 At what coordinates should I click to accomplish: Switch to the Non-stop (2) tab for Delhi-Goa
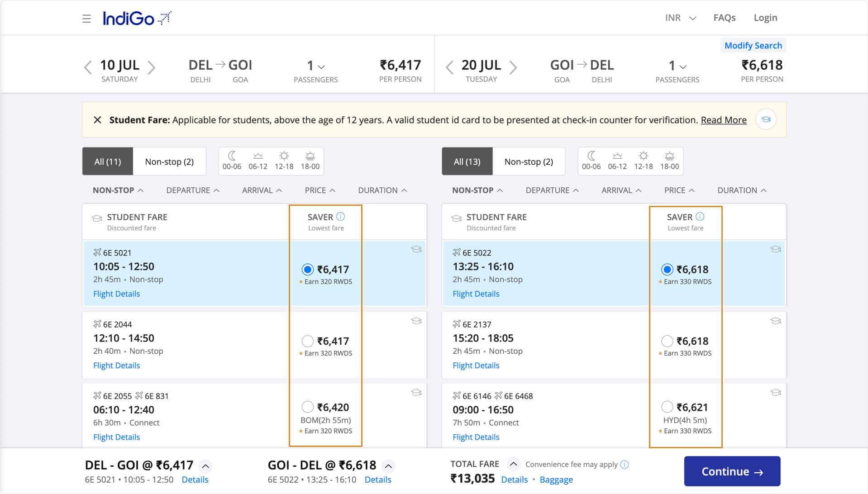pyautogui.click(x=169, y=161)
